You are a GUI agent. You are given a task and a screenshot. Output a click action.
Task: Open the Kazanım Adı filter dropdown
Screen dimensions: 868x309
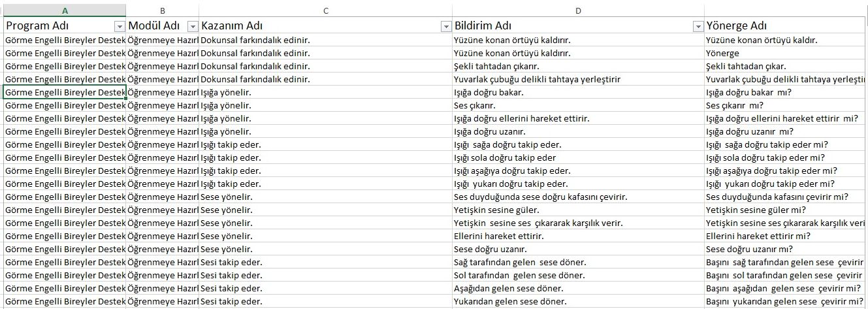(446, 26)
